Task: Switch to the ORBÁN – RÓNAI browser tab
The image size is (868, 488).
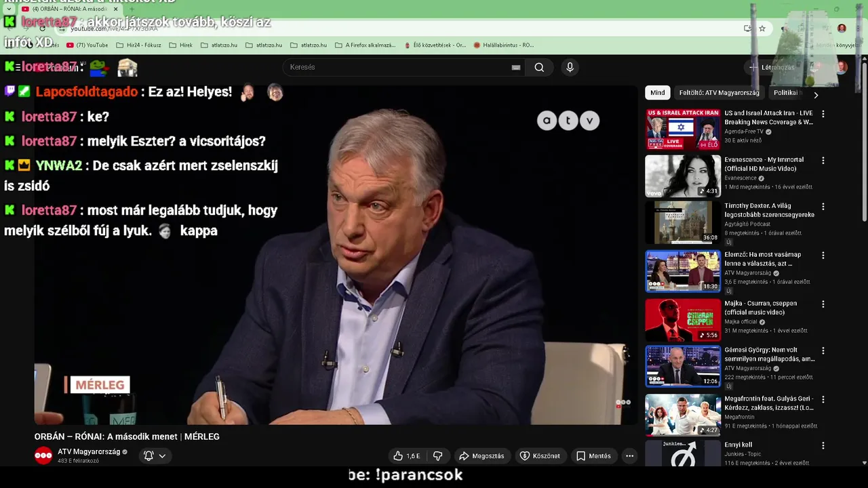Action: (x=68, y=9)
